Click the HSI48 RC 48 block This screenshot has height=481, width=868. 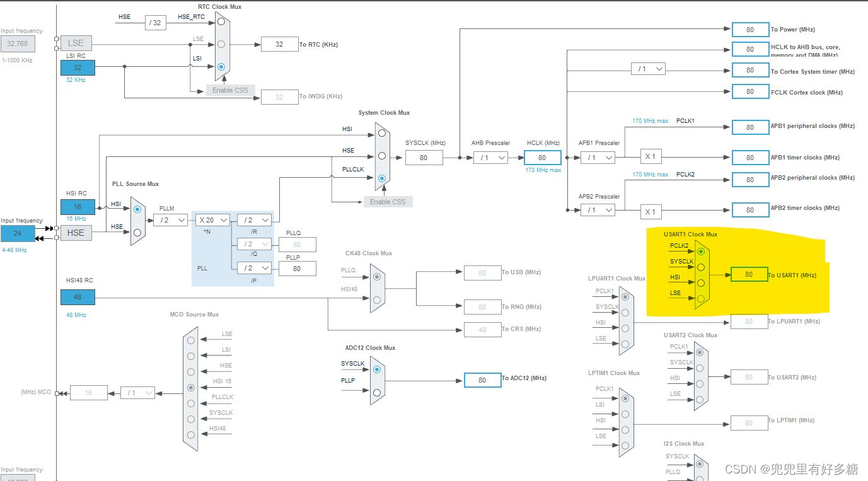78,297
